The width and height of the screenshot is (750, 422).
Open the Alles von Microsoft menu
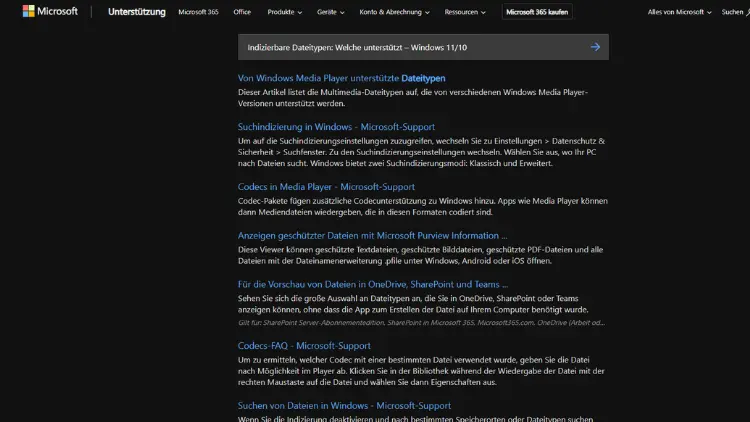click(x=679, y=12)
